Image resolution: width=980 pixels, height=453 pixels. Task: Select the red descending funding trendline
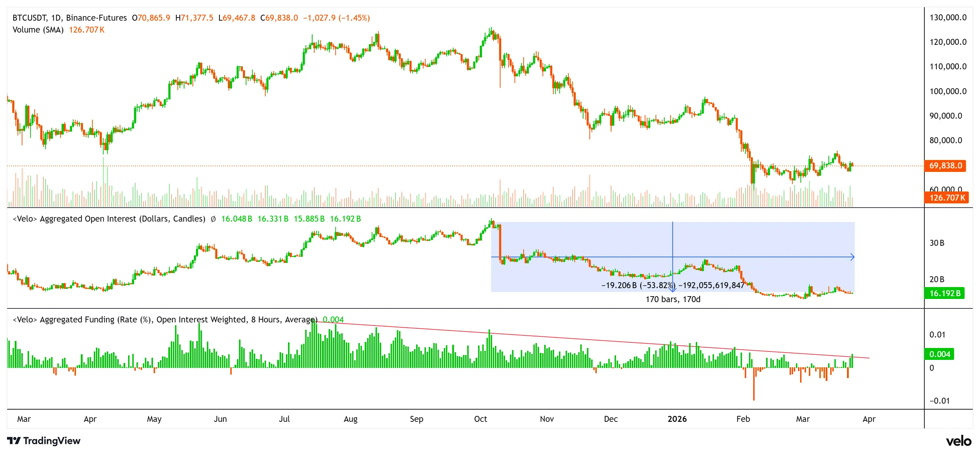(570, 338)
